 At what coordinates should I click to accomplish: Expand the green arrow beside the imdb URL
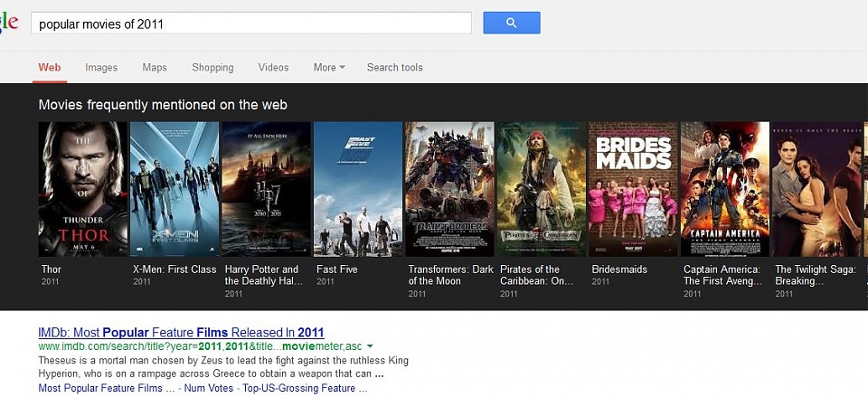(x=370, y=346)
